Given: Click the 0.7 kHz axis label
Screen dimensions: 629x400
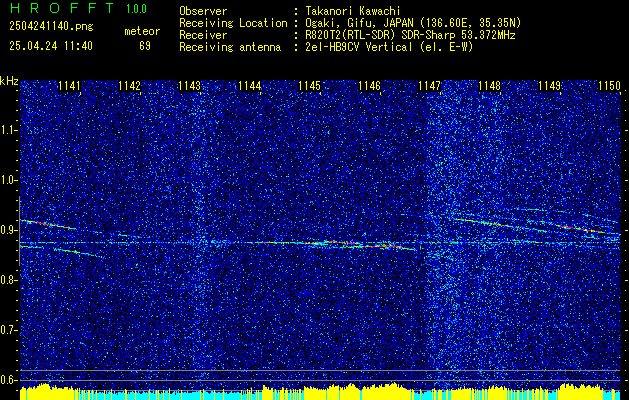Looking at the screenshot, I should [8, 330].
